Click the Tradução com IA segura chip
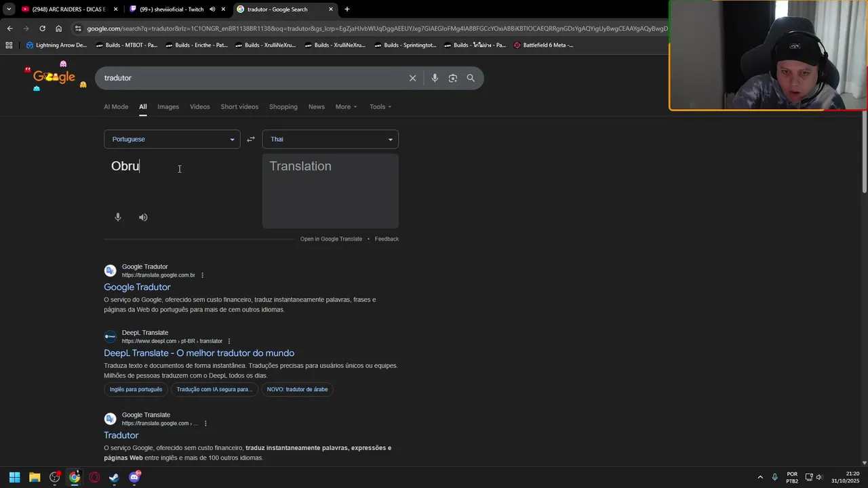 (214, 390)
